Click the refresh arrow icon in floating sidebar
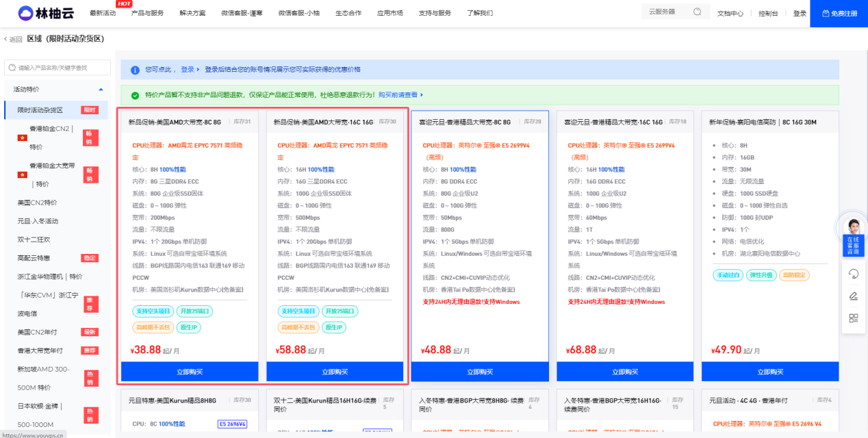The width and height of the screenshot is (868, 438). 854,274
